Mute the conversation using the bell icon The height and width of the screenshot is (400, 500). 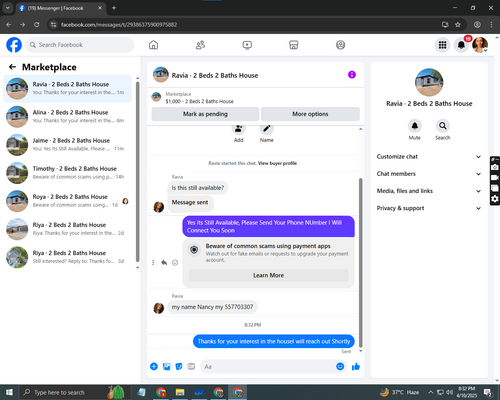point(414,126)
